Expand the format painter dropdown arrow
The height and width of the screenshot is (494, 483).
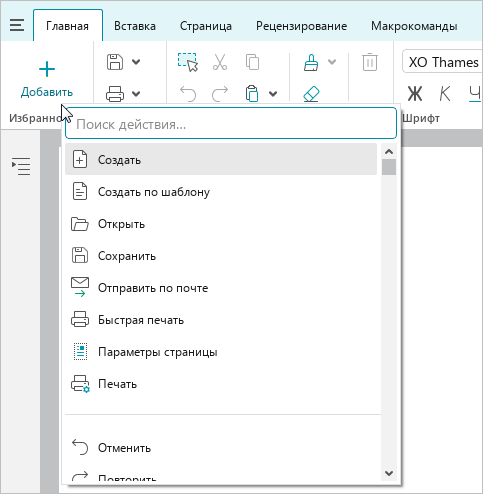point(332,62)
